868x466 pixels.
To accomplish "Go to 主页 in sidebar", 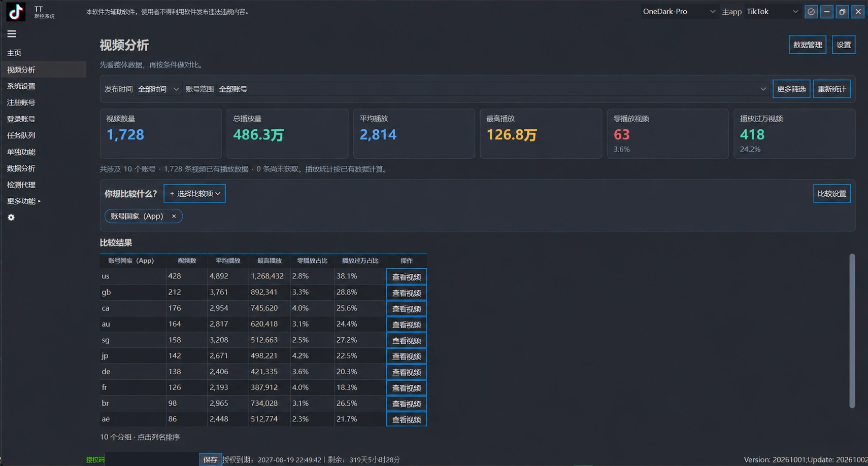I will click(14, 53).
